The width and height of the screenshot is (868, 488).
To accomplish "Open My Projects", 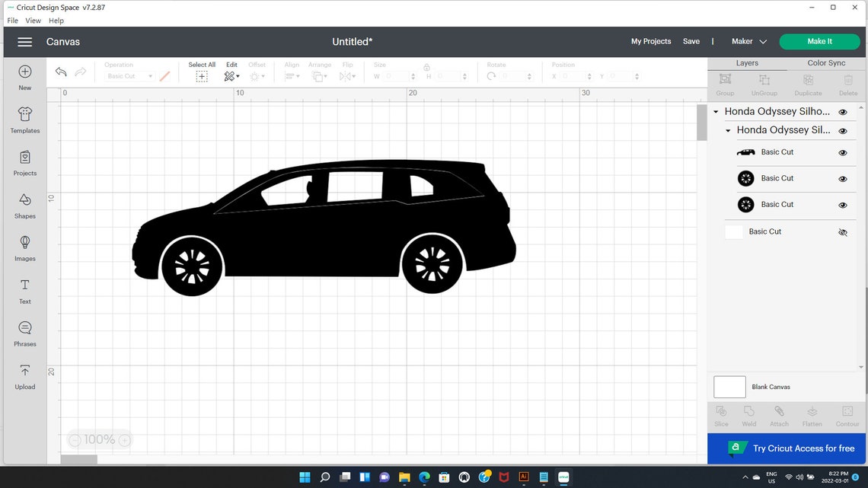I will pos(650,41).
